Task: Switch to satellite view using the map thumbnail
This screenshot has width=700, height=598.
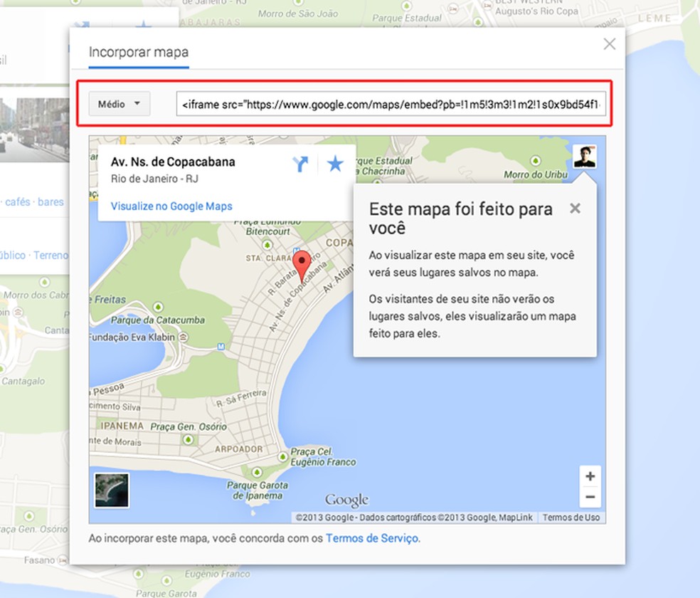Action: (111, 491)
